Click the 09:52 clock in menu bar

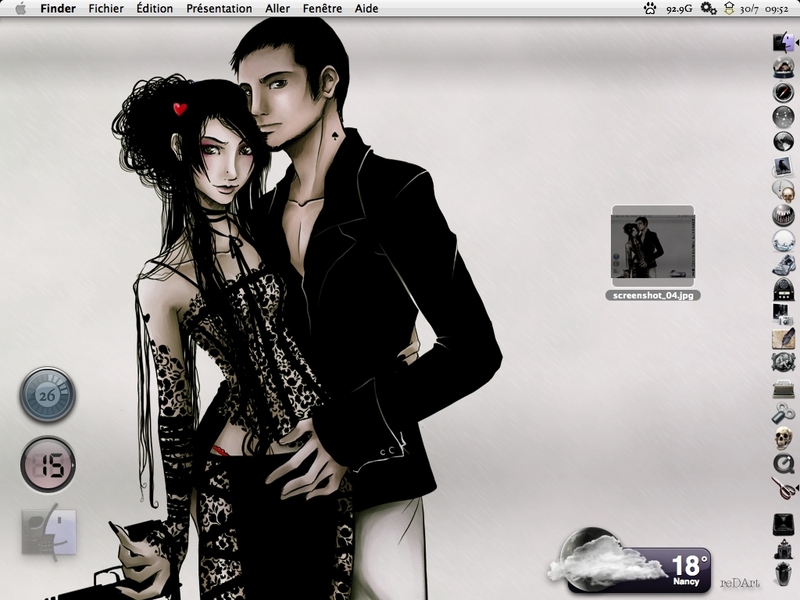click(777, 9)
